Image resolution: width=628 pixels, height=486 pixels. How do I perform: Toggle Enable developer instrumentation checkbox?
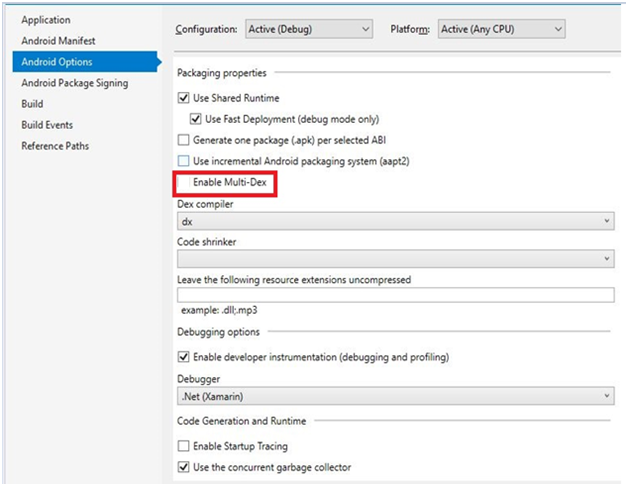point(183,357)
